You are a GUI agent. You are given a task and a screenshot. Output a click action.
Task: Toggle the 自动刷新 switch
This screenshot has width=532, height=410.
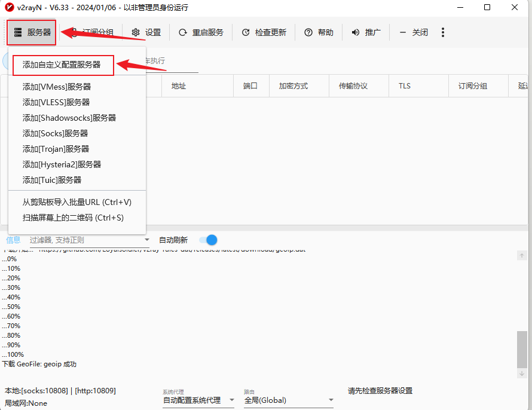[209, 240]
